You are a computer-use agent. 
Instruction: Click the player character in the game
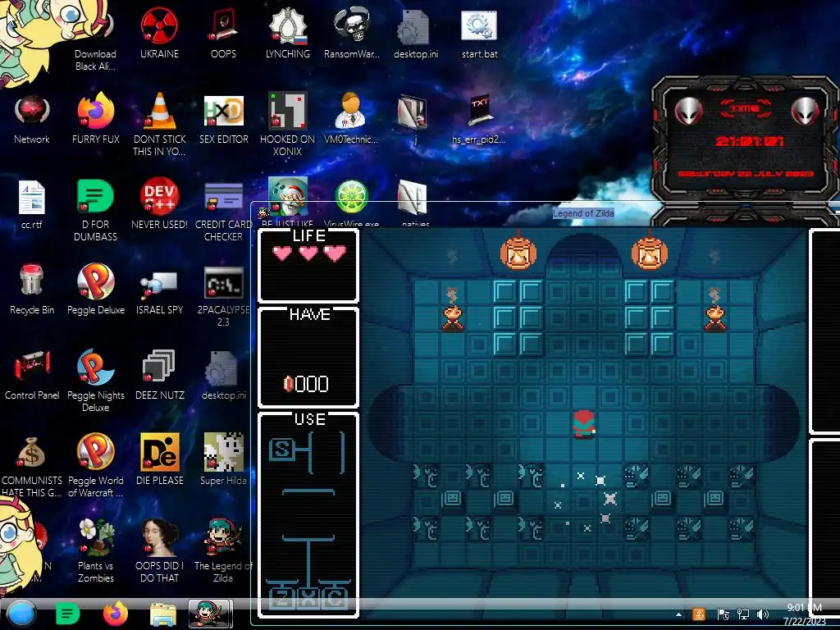coord(584,424)
